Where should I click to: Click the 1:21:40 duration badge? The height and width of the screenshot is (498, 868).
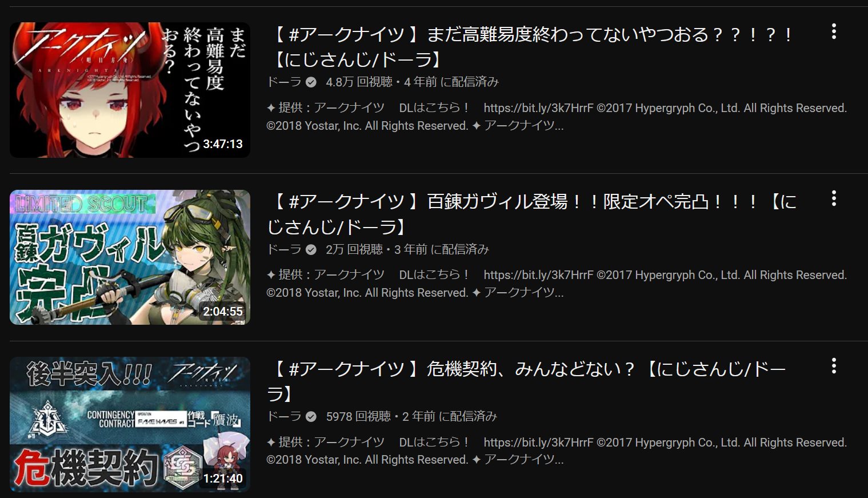(x=223, y=479)
